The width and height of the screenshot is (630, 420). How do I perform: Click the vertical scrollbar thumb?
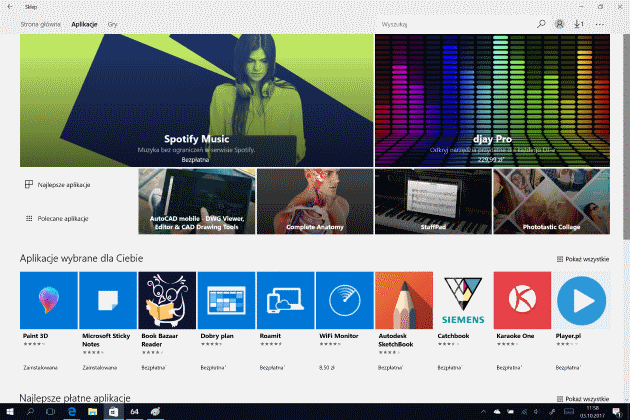[626, 137]
